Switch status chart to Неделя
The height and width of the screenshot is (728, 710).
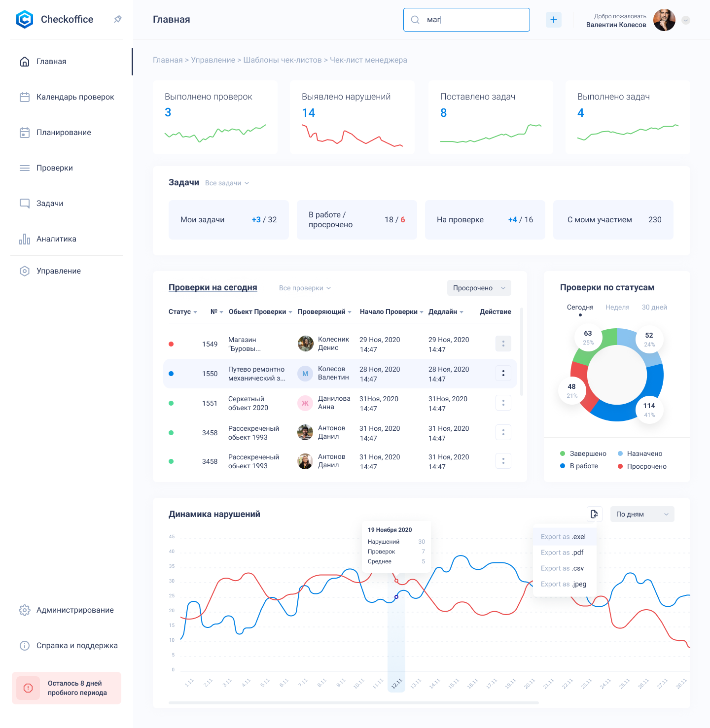pyautogui.click(x=617, y=307)
